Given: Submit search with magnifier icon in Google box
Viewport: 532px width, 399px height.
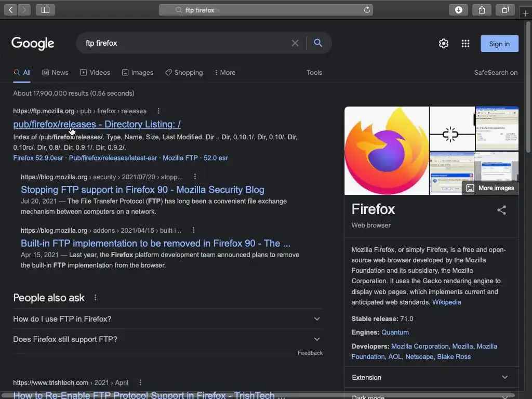Looking at the screenshot, I should pyautogui.click(x=318, y=43).
